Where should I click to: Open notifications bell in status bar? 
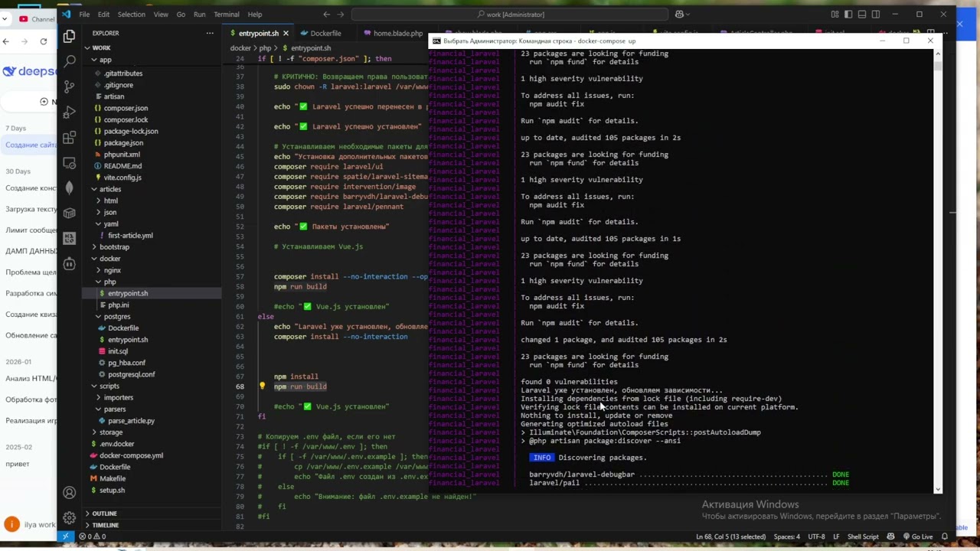pos(945,536)
